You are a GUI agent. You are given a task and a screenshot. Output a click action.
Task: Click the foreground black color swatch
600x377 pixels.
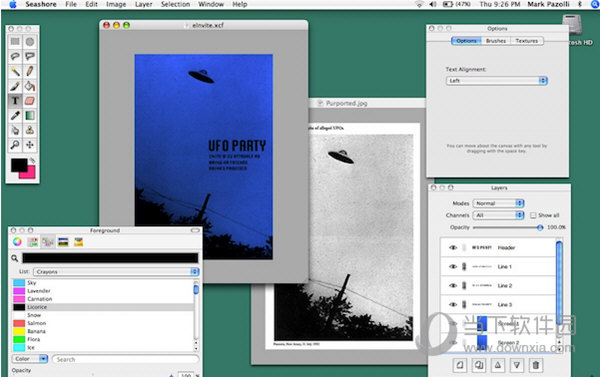(18, 165)
